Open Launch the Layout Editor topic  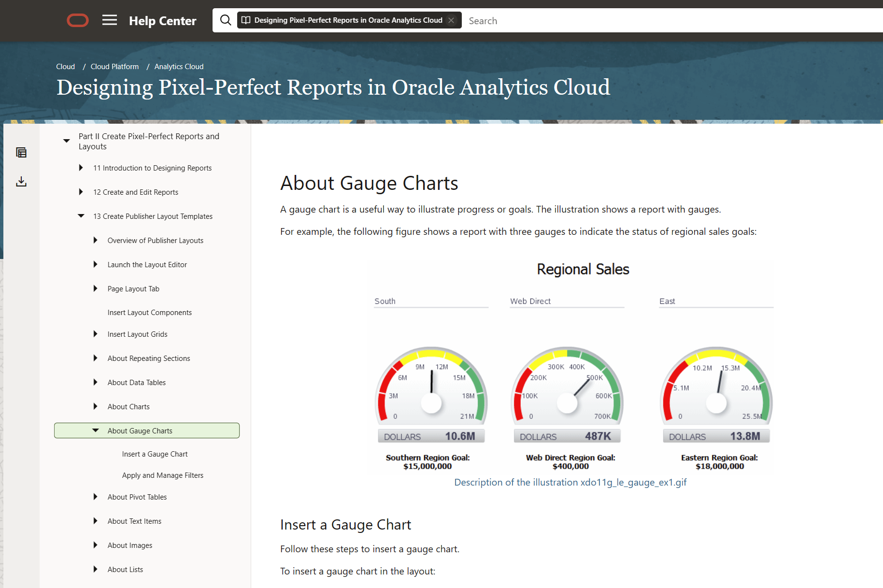147,265
